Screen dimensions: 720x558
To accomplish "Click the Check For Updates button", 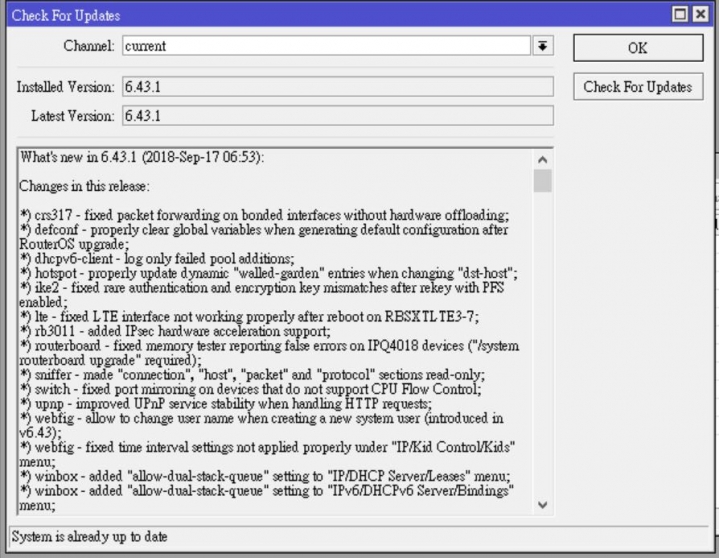I will click(638, 87).
